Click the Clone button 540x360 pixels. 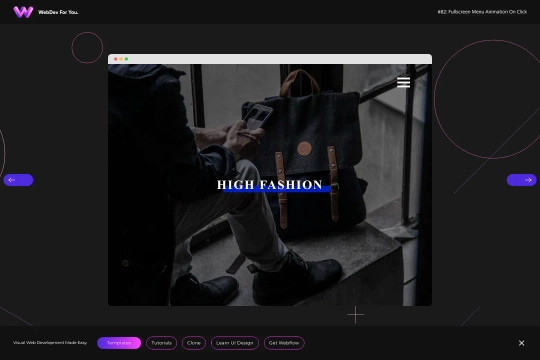pyautogui.click(x=194, y=343)
